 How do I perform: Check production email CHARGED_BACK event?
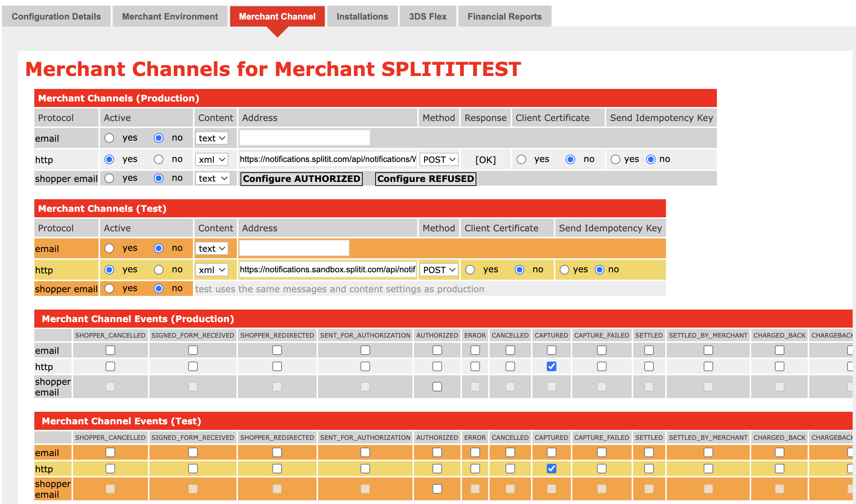780,350
